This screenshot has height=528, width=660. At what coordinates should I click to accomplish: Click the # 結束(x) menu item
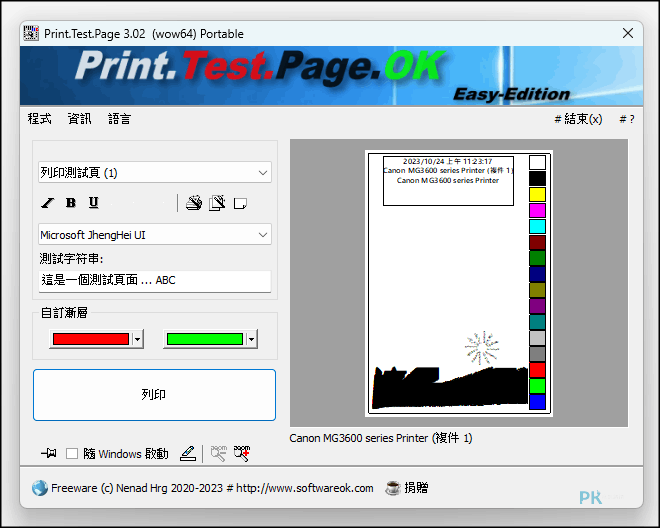578,119
